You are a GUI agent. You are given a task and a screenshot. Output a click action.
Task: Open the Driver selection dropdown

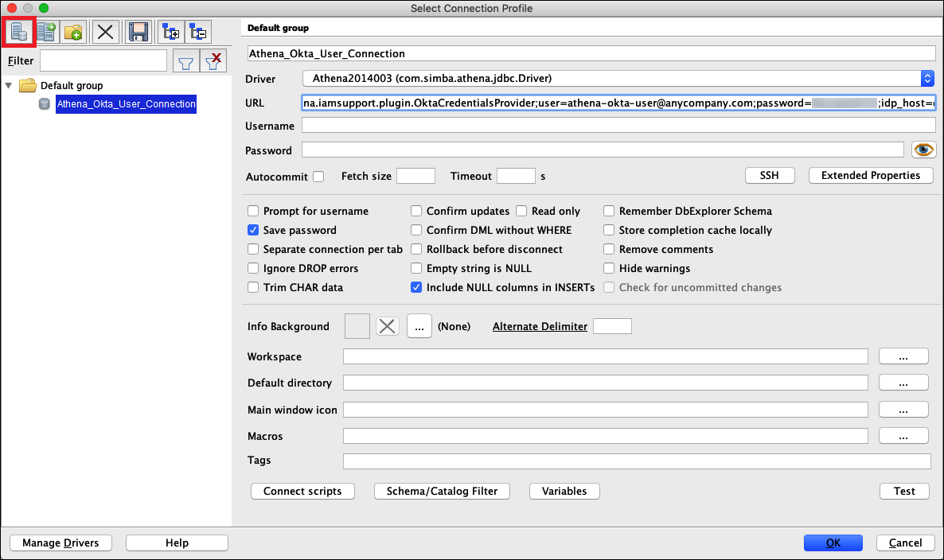tap(926, 77)
